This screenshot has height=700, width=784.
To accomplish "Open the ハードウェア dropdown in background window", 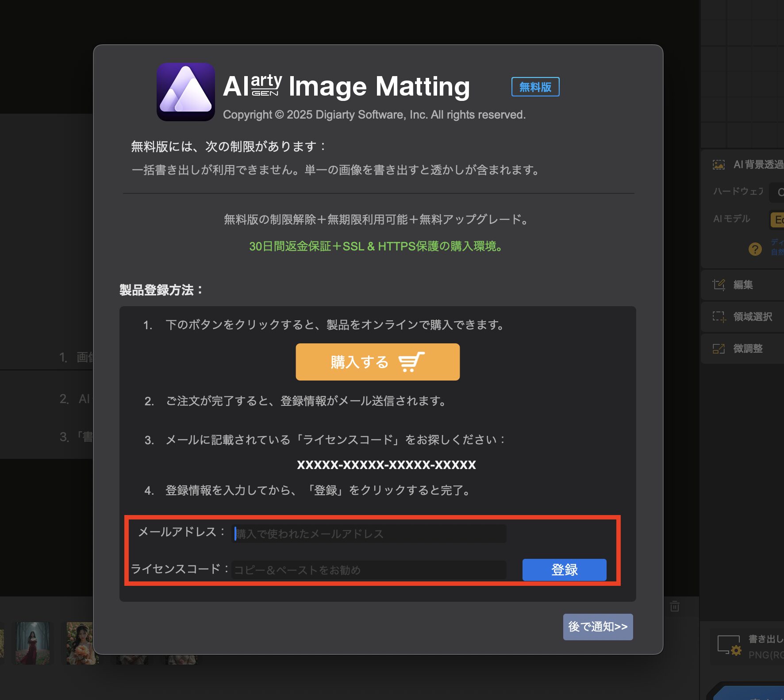I will tap(777, 192).
